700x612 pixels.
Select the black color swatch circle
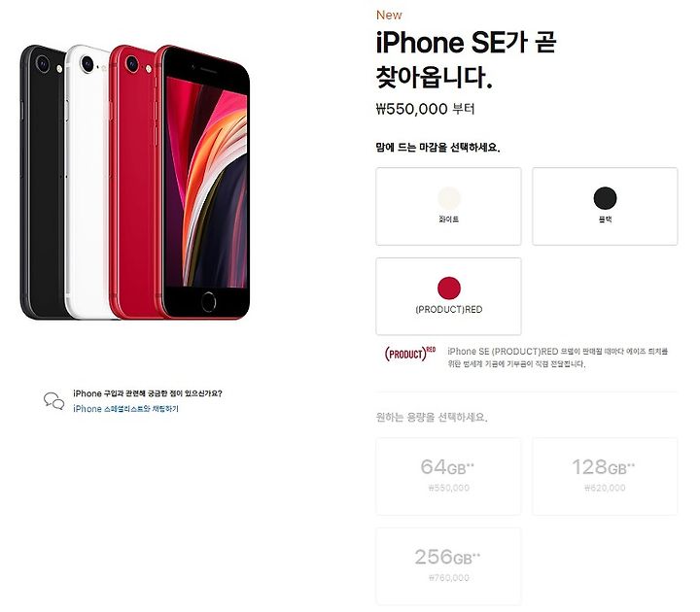pos(605,198)
